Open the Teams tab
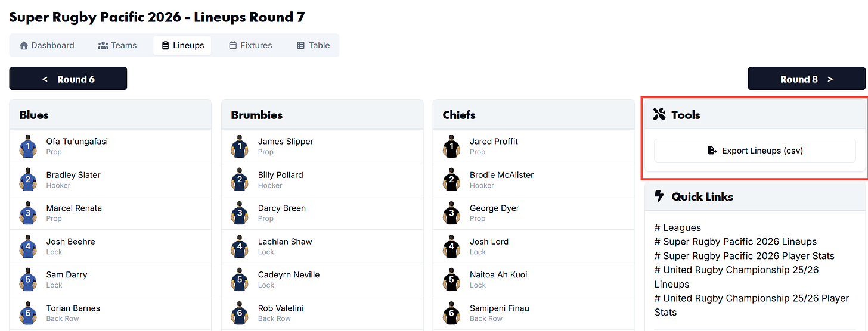The width and height of the screenshot is (868, 331). pyautogui.click(x=117, y=45)
